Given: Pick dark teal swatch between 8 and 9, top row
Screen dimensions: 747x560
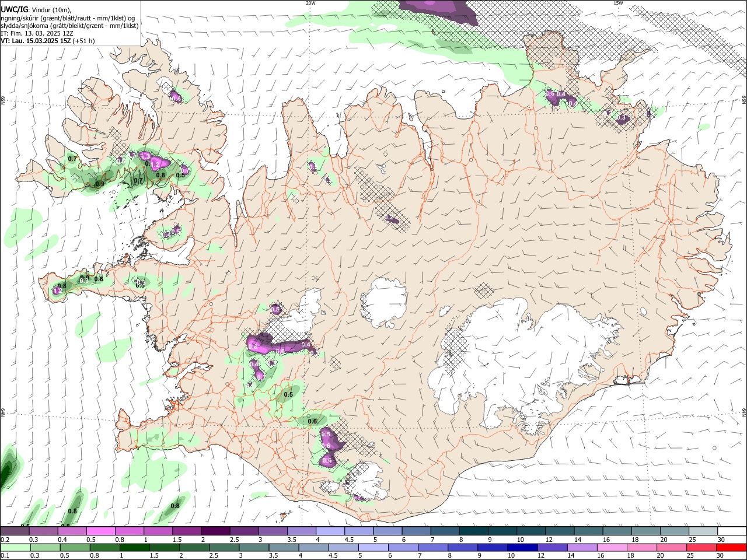Looking at the screenshot, I should [x=473, y=531].
